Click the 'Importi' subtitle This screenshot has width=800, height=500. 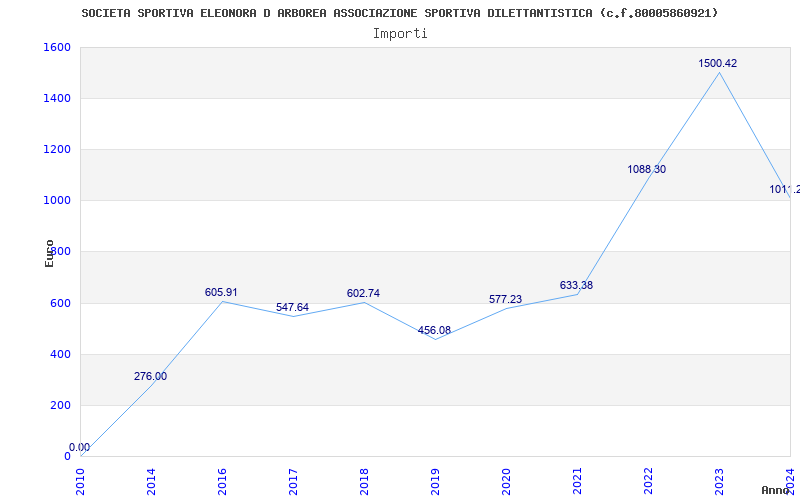click(400, 34)
